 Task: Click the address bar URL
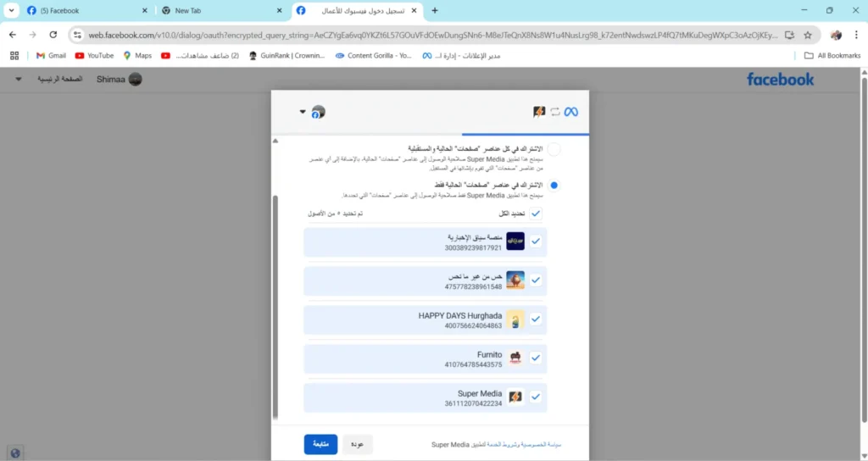[x=433, y=35]
